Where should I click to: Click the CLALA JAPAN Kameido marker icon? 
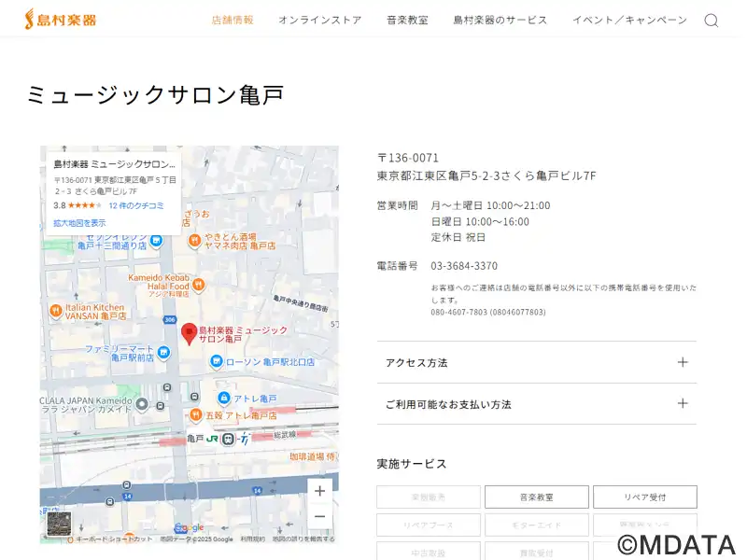(142, 405)
